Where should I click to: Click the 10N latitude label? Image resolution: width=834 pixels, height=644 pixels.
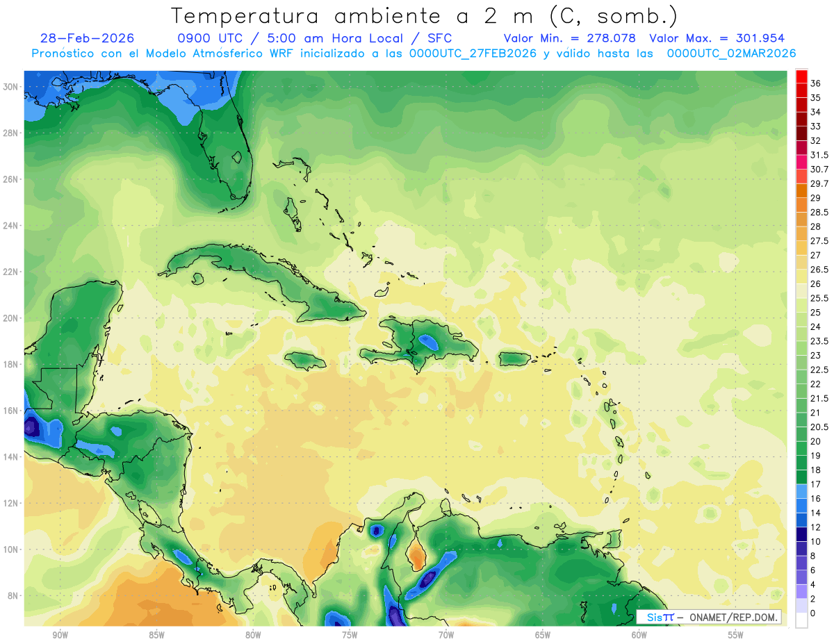pyautogui.click(x=10, y=549)
